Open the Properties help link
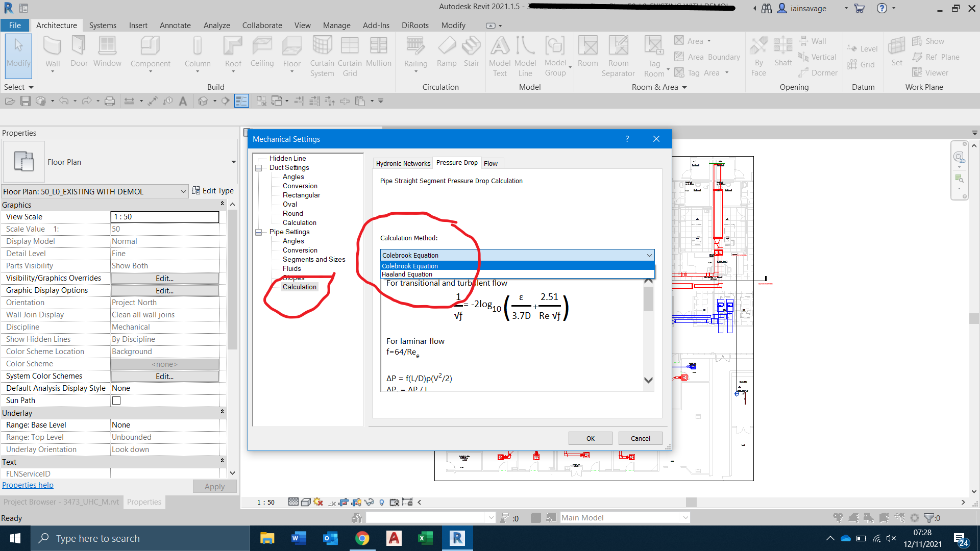Screen dimensions: 980x551 coord(28,485)
